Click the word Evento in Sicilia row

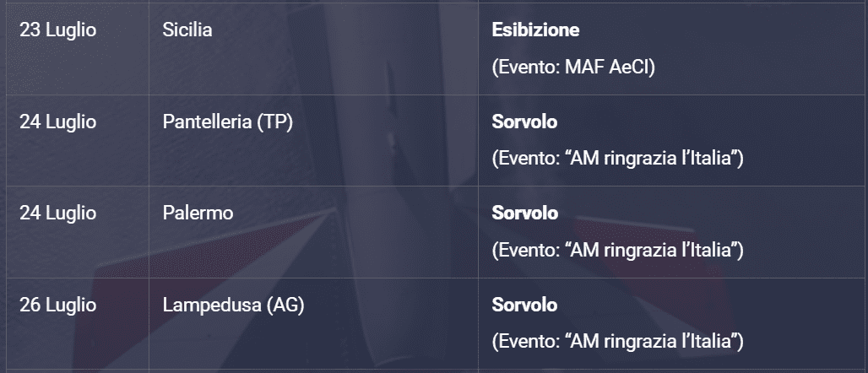click(x=524, y=68)
